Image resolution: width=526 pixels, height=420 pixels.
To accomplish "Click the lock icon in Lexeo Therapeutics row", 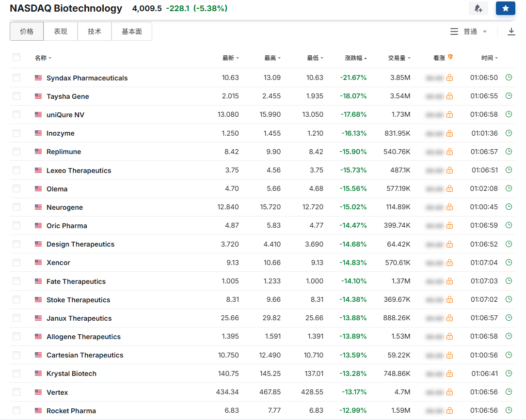I will pos(449,171).
